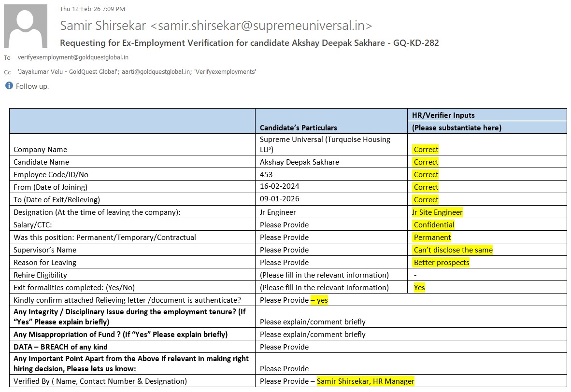This screenshot has width=571, height=392.
Task: Click the 'Jr Site Engineer' highlighted cell
Action: (x=437, y=212)
